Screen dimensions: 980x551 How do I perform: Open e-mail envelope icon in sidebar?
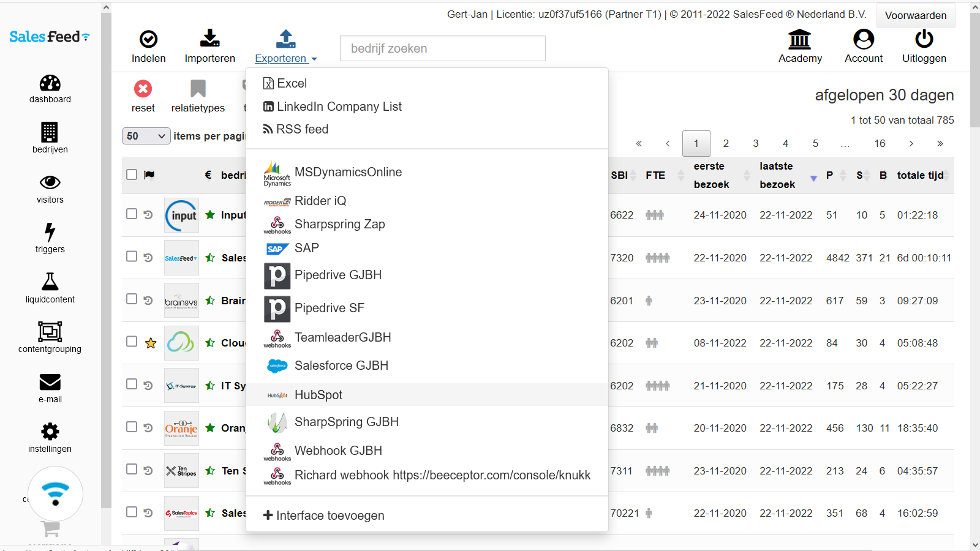(x=50, y=382)
